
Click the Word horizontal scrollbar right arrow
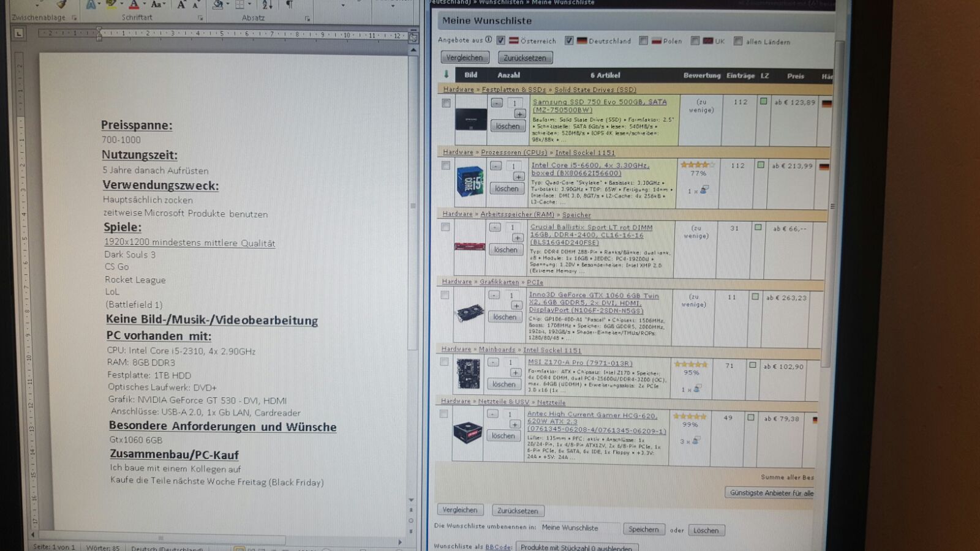pos(400,542)
